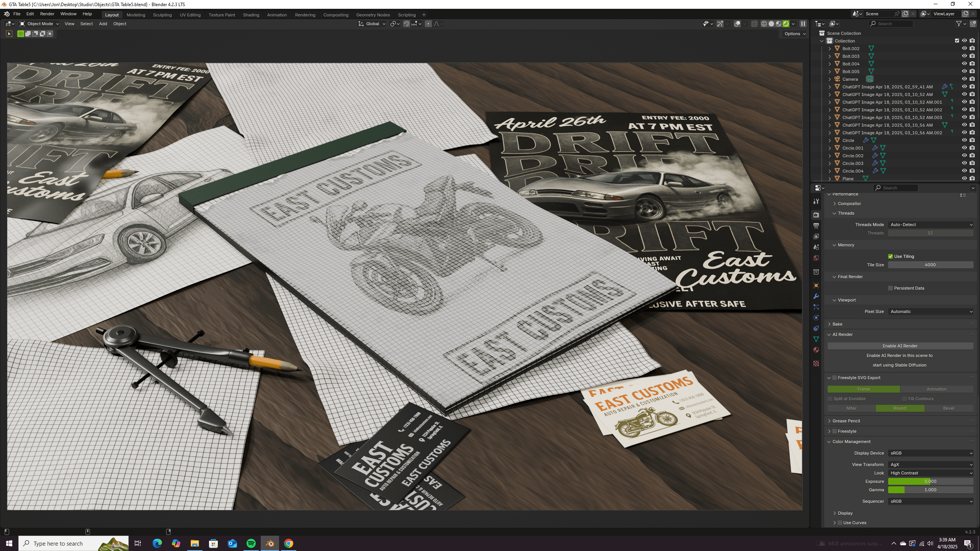The image size is (980, 551).
Task: Open the Material properties tab
Action: (816, 350)
